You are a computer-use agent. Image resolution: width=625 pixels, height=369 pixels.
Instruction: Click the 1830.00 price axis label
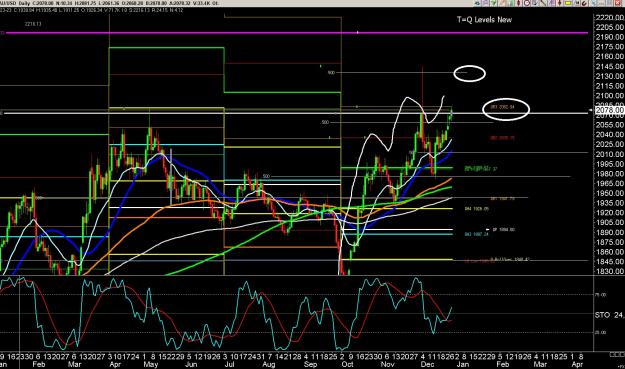point(609,271)
